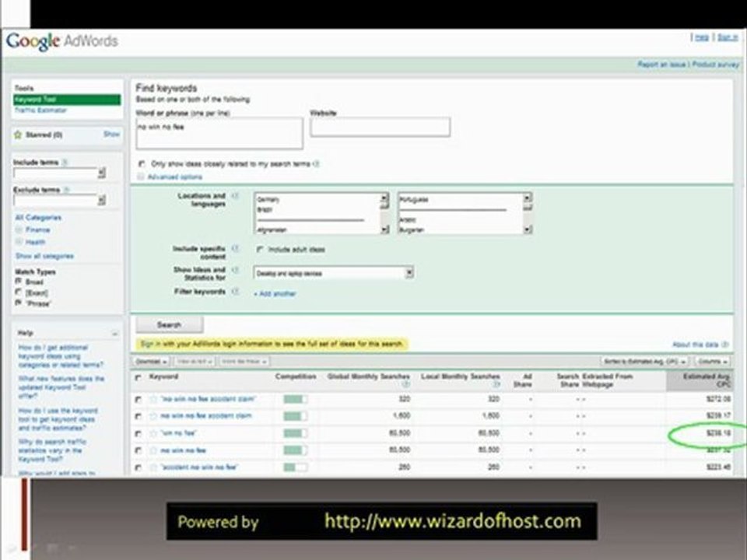Click Show link next to Starred

[111, 135]
